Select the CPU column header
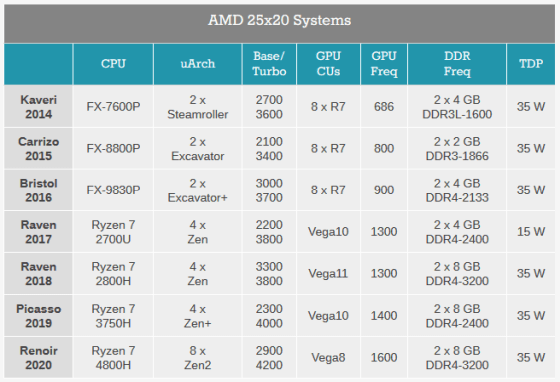560x382 pixels. pyautogui.click(x=113, y=64)
